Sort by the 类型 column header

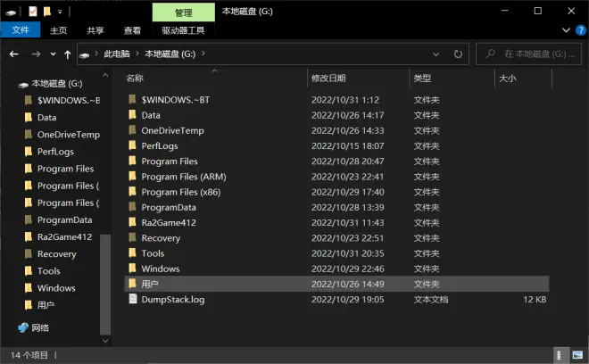(422, 79)
